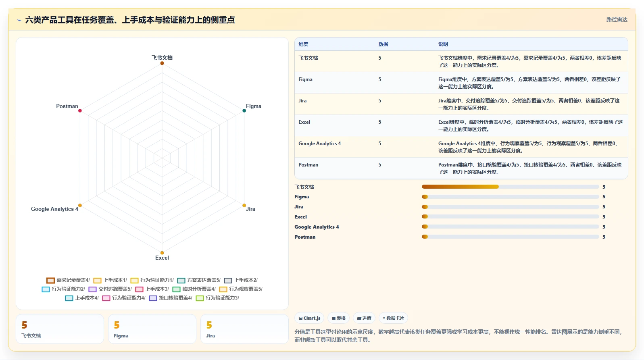Open the 飞书文档 summary card
The width and height of the screenshot is (644, 360).
tap(60, 329)
